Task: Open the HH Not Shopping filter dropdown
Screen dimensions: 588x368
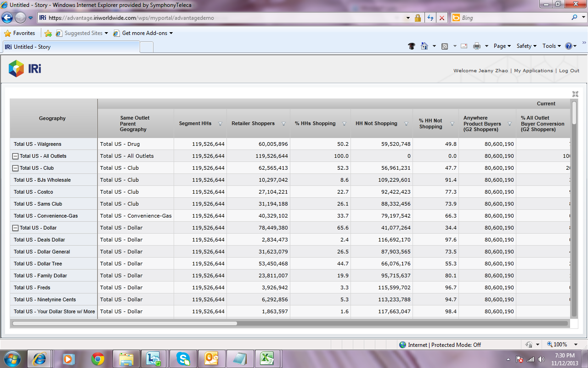Action: tap(406, 124)
